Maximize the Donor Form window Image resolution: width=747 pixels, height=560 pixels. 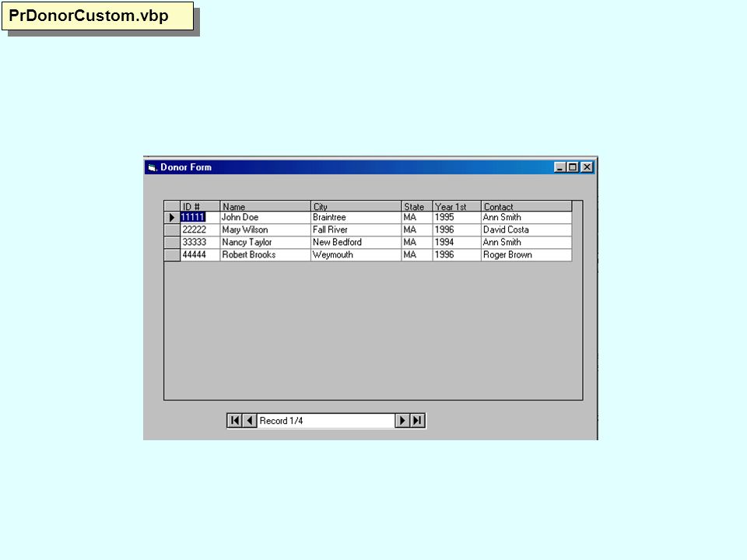point(573,167)
